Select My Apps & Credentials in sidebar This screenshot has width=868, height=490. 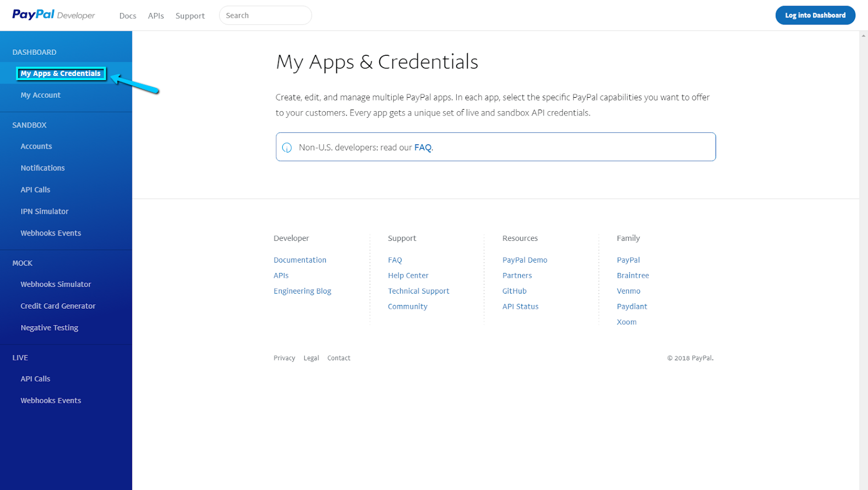[x=61, y=73]
